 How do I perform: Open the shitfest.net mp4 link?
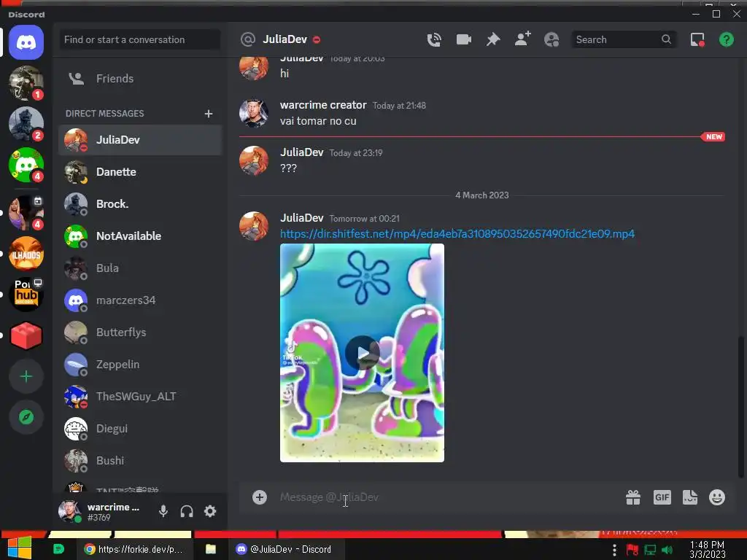tap(457, 234)
